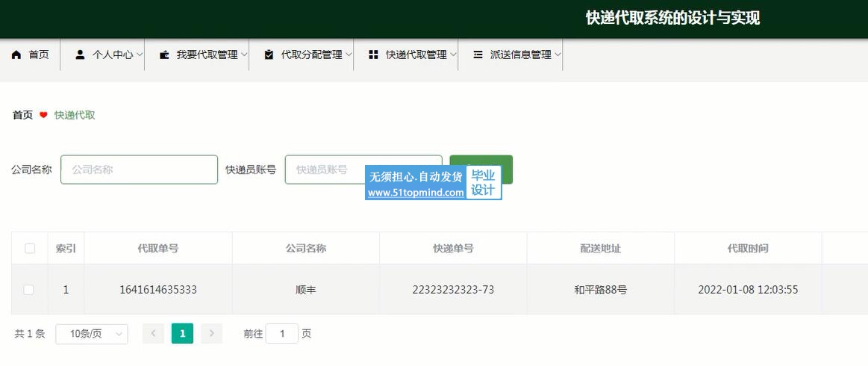Click cell 22323232323-73
This screenshot has width=868, height=366.
(x=453, y=290)
